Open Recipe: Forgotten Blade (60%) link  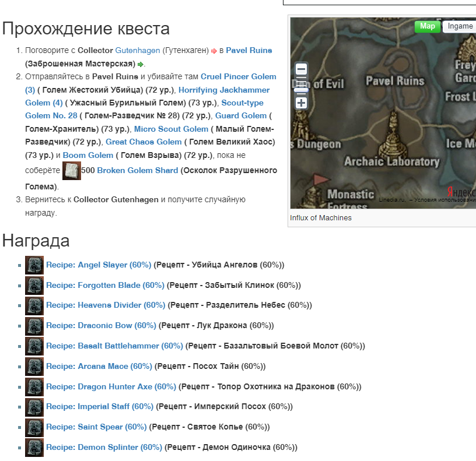click(106, 285)
